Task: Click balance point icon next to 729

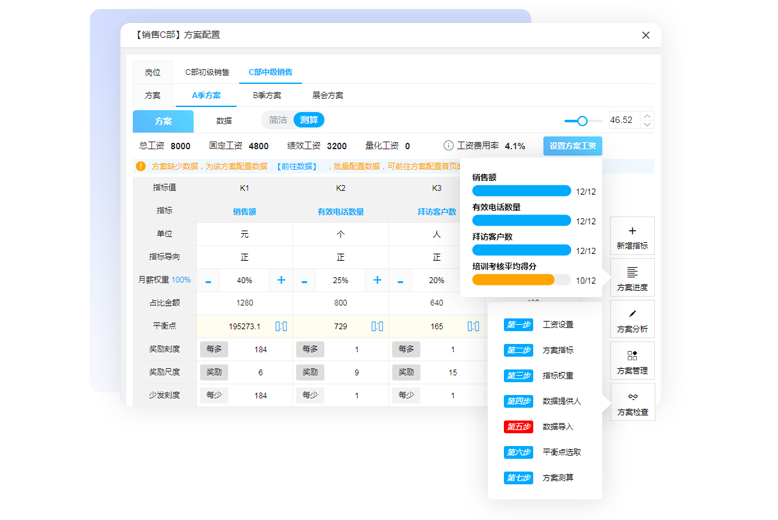Action: tap(377, 326)
